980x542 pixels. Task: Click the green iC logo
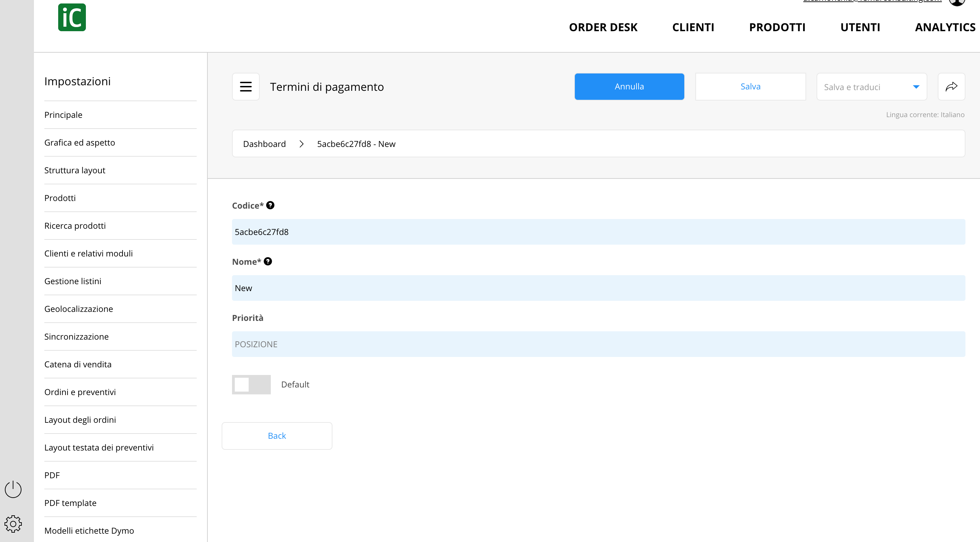tap(72, 18)
